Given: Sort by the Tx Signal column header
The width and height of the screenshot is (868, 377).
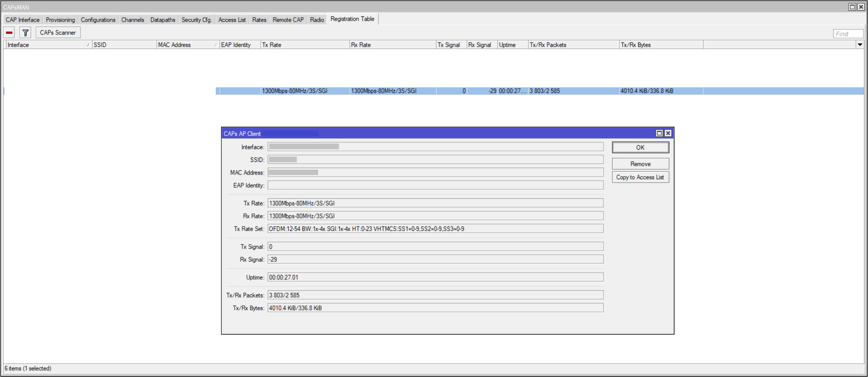Looking at the screenshot, I should tap(452, 45).
